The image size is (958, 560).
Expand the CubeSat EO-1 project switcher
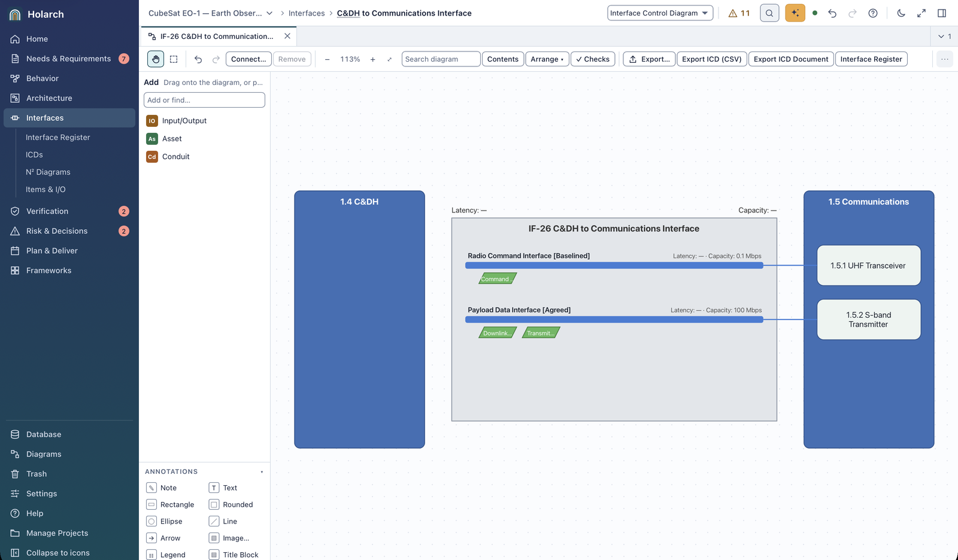(x=210, y=13)
